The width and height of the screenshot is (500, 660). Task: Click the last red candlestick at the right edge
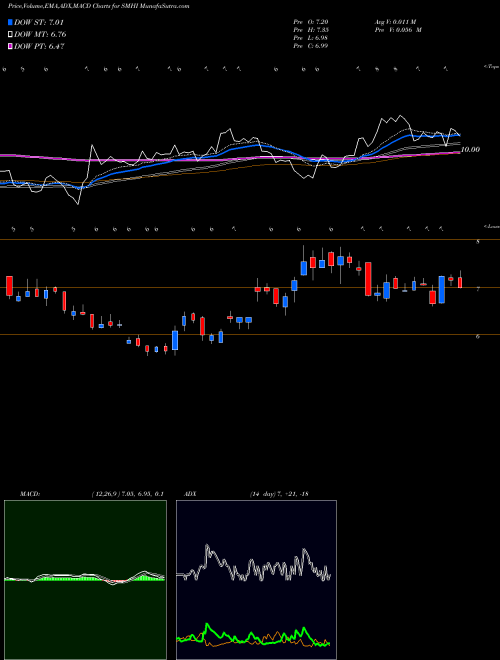click(460, 282)
